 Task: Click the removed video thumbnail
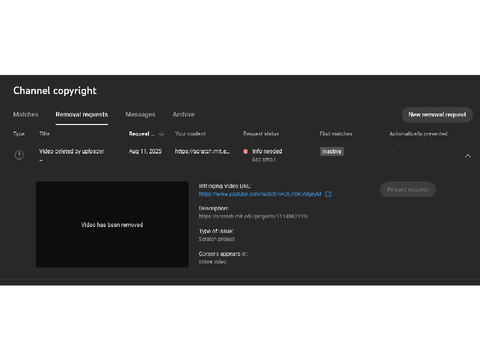[x=112, y=224]
